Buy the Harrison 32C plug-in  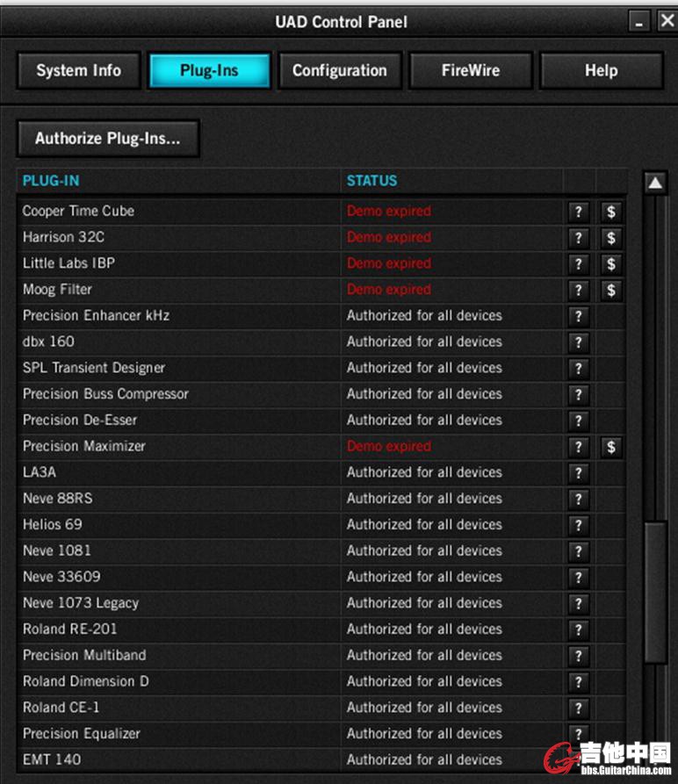click(611, 238)
